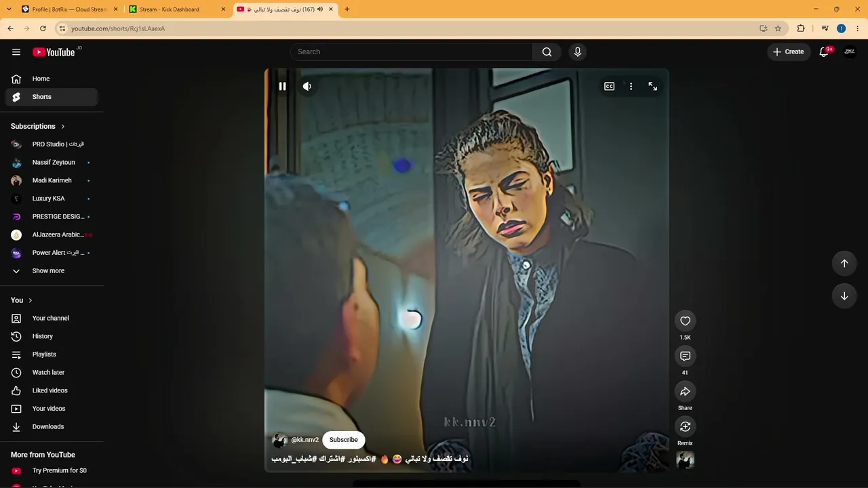The width and height of the screenshot is (868, 488).
Task: Like this Short
Action: click(x=685, y=321)
